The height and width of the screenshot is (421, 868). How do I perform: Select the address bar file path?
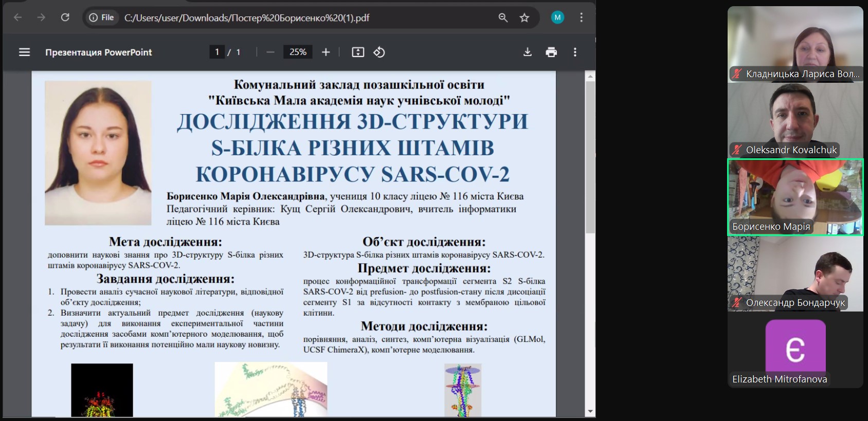(247, 18)
